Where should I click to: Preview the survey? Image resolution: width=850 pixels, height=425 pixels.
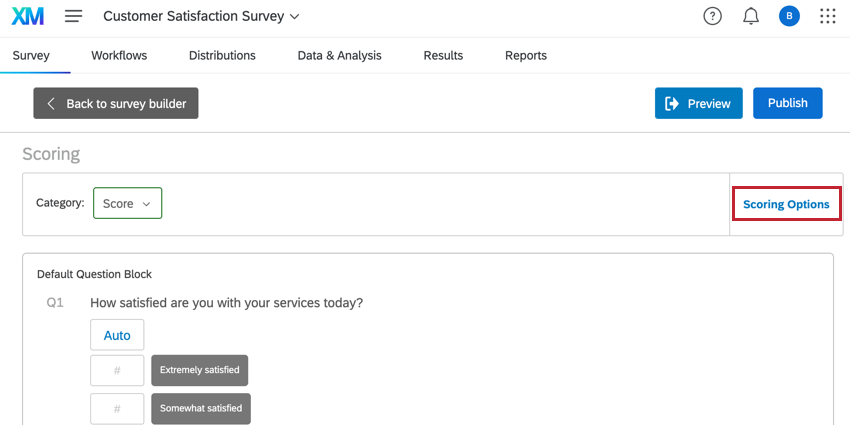click(698, 104)
